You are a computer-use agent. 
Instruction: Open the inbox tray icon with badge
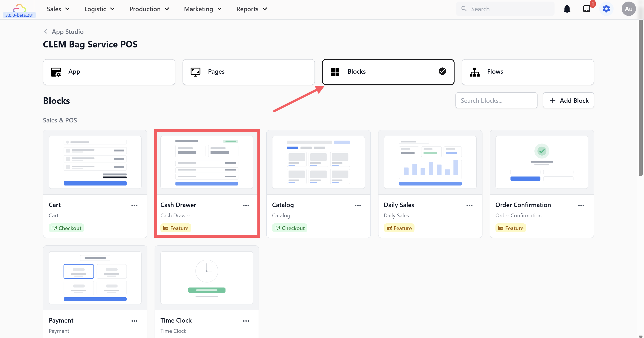[587, 9]
